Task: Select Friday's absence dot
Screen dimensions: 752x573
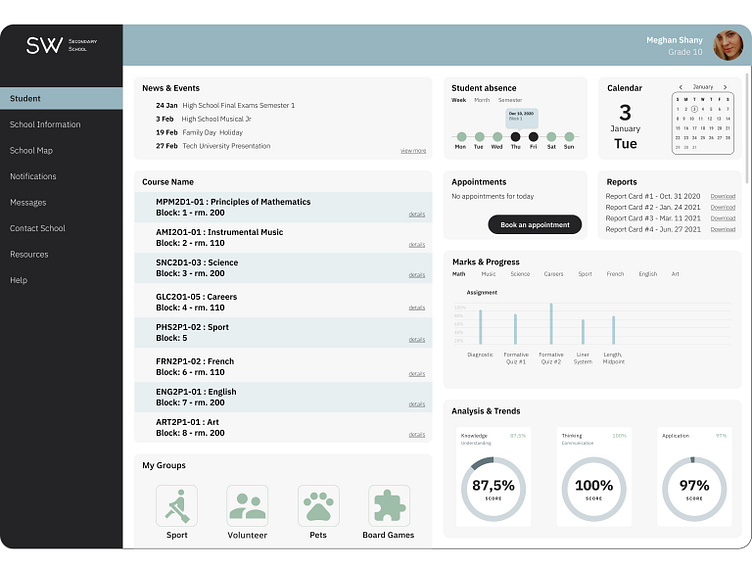Action: tap(533, 136)
